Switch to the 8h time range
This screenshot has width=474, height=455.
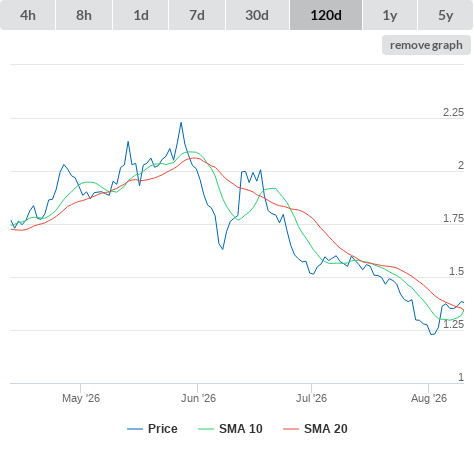point(84,15)
